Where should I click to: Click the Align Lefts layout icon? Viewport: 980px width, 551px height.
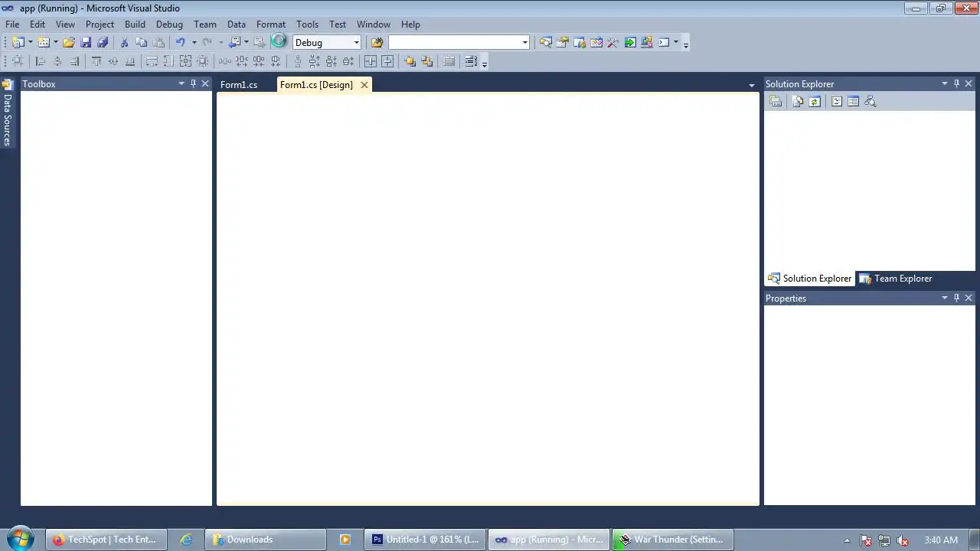41,61
